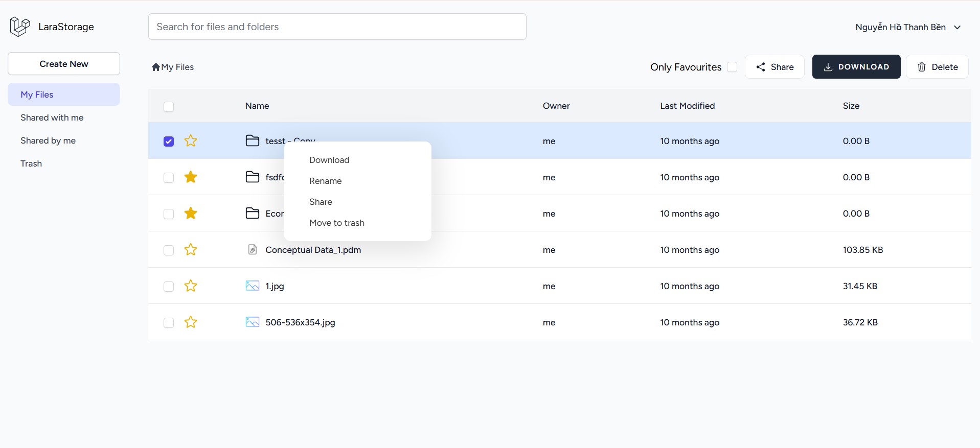The image size is (980, 448).
Task: Go to Trash in the sidebar
Action: pos(31,163)
